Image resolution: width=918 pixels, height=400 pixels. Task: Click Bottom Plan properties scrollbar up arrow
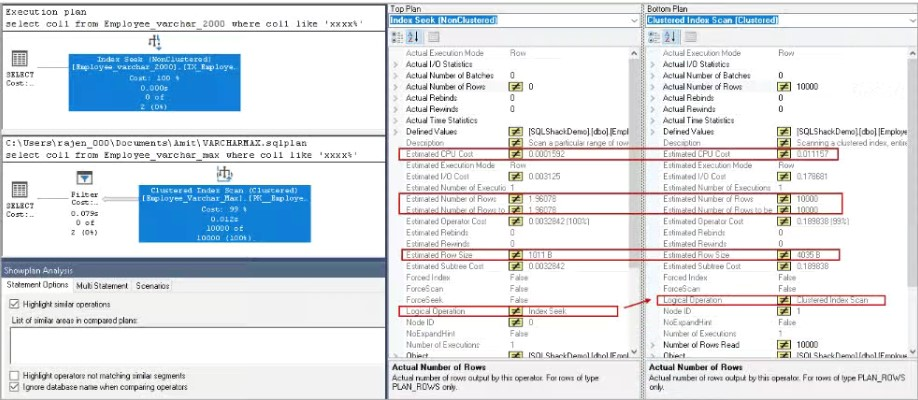tap(912, 53)
